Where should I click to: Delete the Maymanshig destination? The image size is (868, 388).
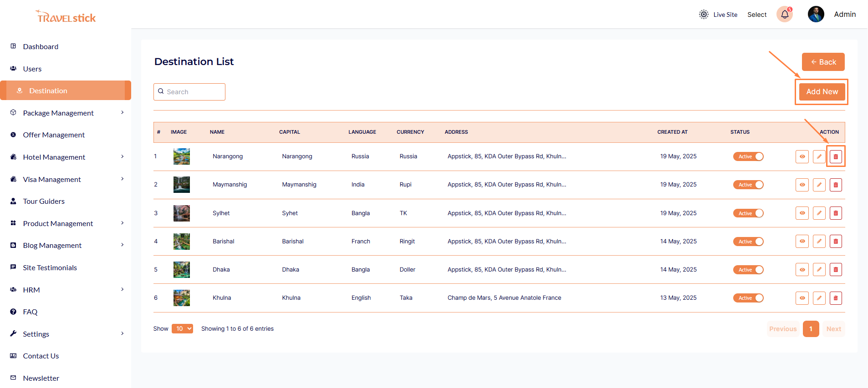pyautogui.click(x=836, y=185)
